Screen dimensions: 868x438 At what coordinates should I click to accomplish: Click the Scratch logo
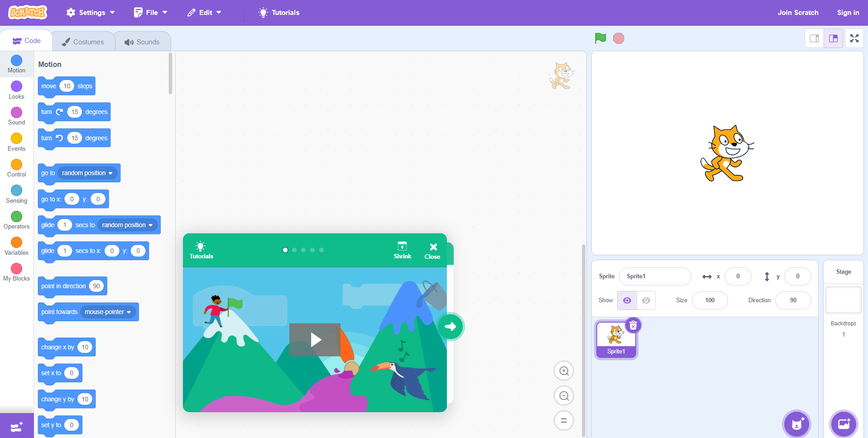28,12
